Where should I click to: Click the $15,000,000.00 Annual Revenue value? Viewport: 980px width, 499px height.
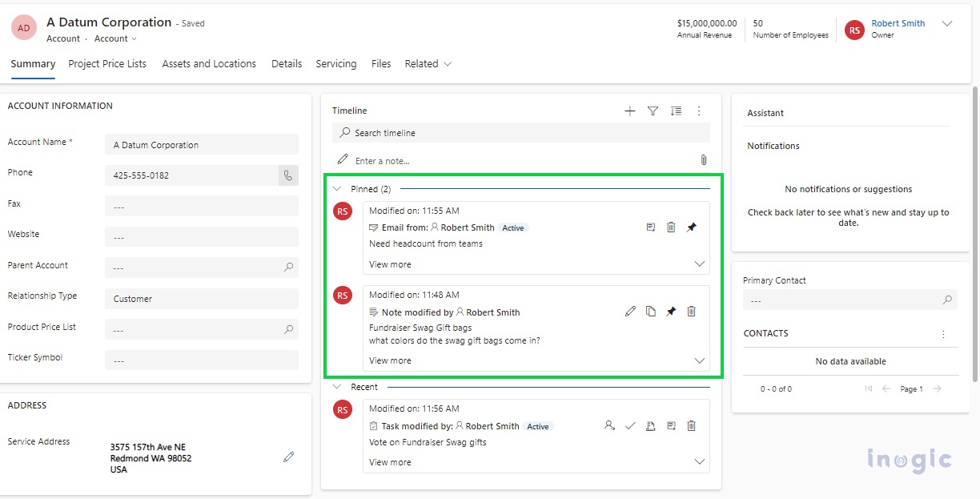click(707, 23)
